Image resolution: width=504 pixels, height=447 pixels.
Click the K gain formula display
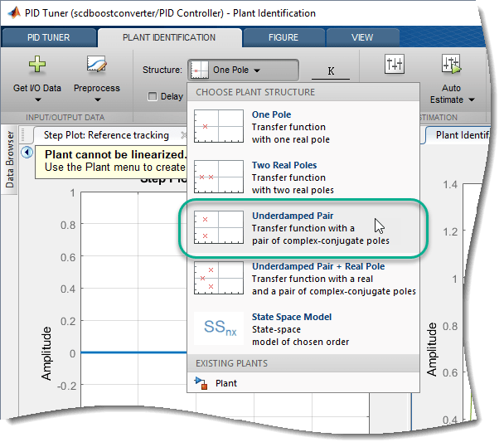point(331,71)
